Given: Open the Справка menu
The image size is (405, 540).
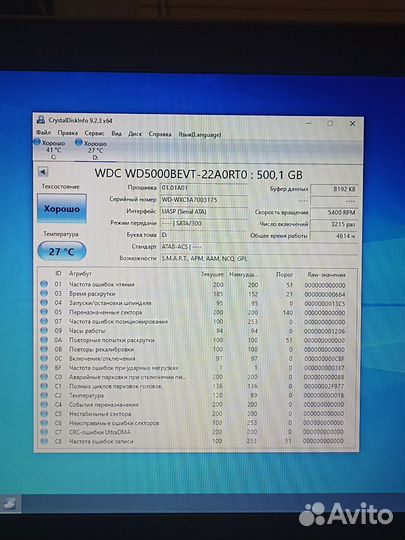Looking at the screenshot, I should click(160, 134).
